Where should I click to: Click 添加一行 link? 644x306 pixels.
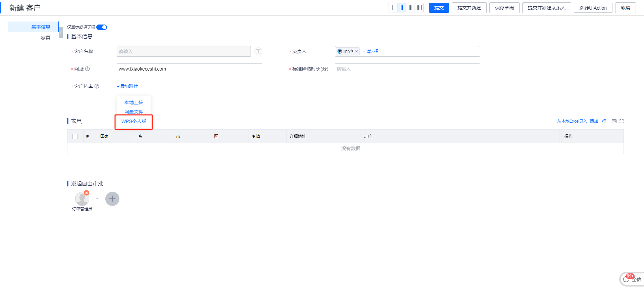(598, 121)
